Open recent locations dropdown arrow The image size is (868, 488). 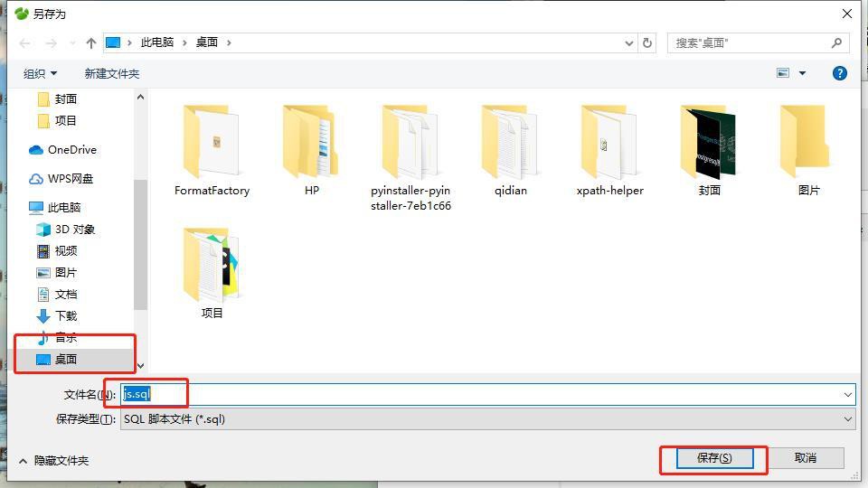72,43
